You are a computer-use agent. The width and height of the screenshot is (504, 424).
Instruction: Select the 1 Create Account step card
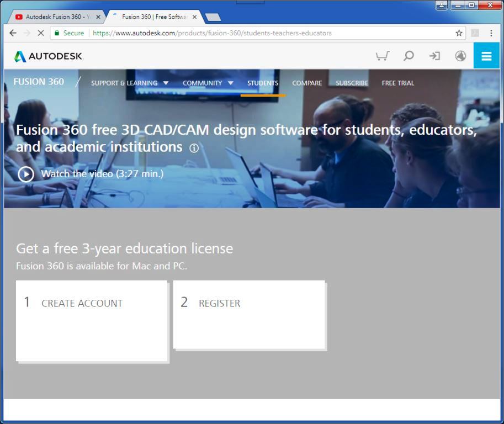92,321
